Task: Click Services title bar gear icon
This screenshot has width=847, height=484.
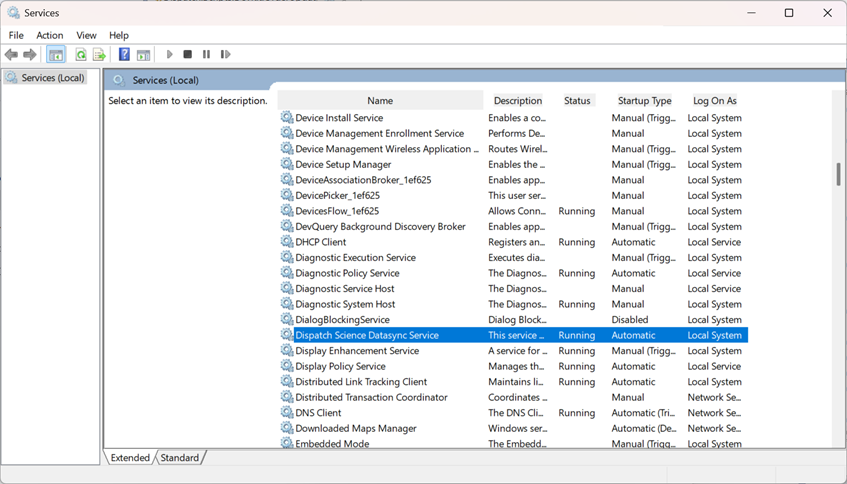Action: click(x=14, y=12)
